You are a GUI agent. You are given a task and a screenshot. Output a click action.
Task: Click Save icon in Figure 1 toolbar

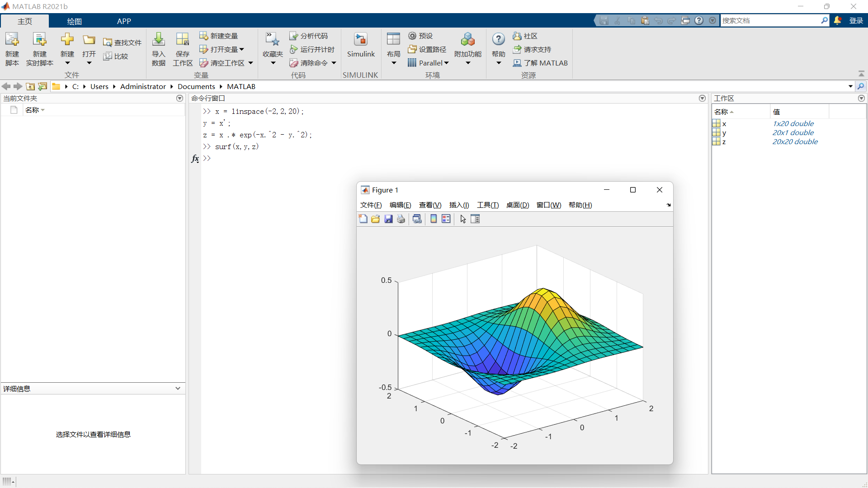[x=388, y=219]
